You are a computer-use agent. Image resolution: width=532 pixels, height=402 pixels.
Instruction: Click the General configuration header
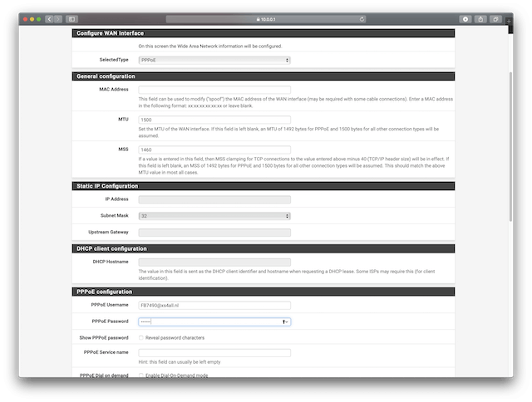[x=264, y=76]
